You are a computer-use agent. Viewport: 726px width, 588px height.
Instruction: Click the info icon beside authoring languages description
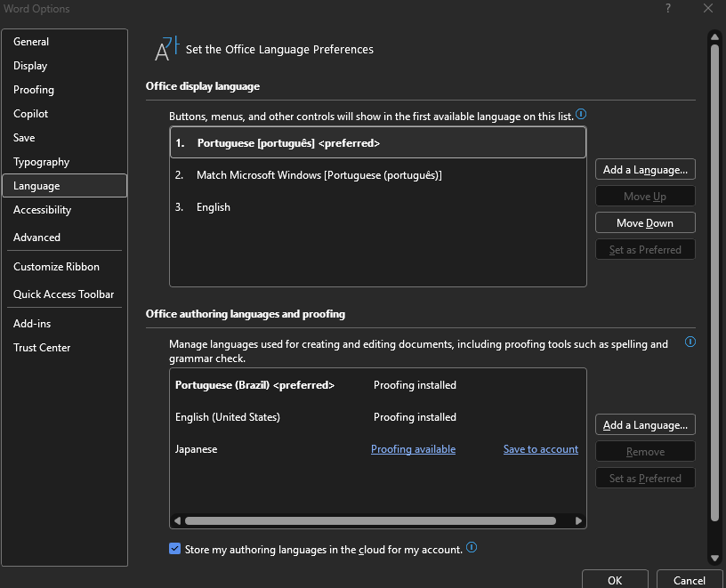[690, 342]
